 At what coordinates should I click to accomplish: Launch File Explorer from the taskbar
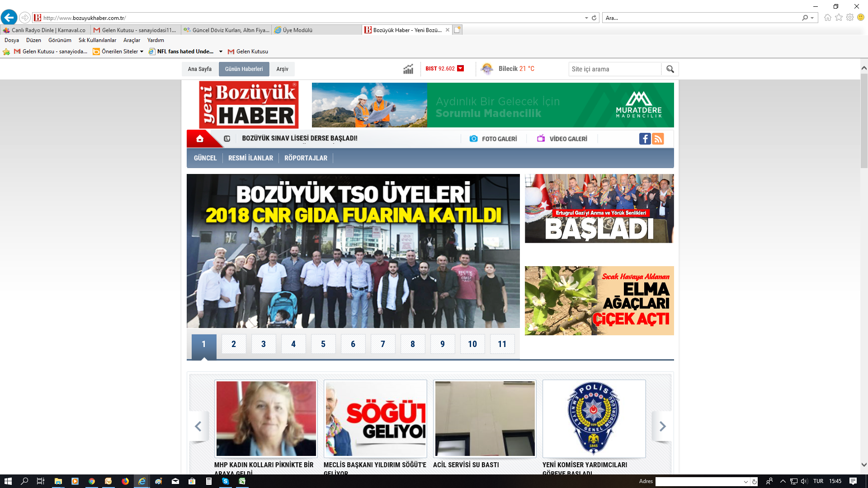point(58,481)
